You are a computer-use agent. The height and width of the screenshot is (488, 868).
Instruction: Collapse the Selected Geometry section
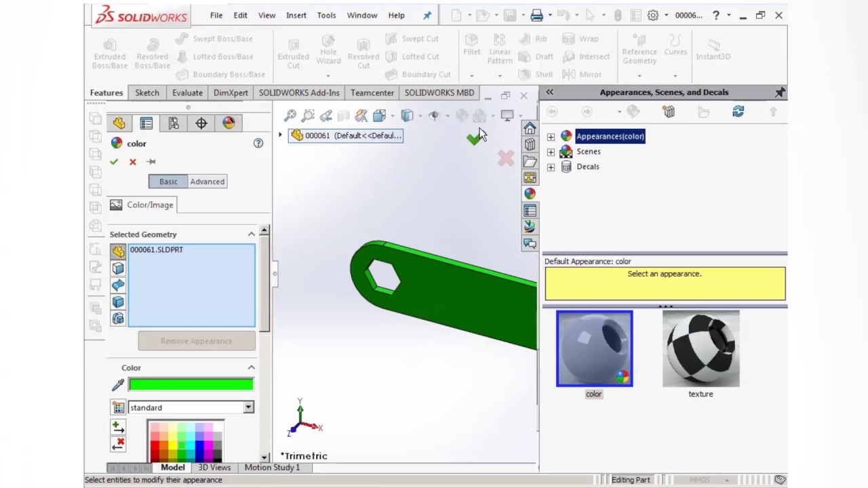(x=252, y=234)
